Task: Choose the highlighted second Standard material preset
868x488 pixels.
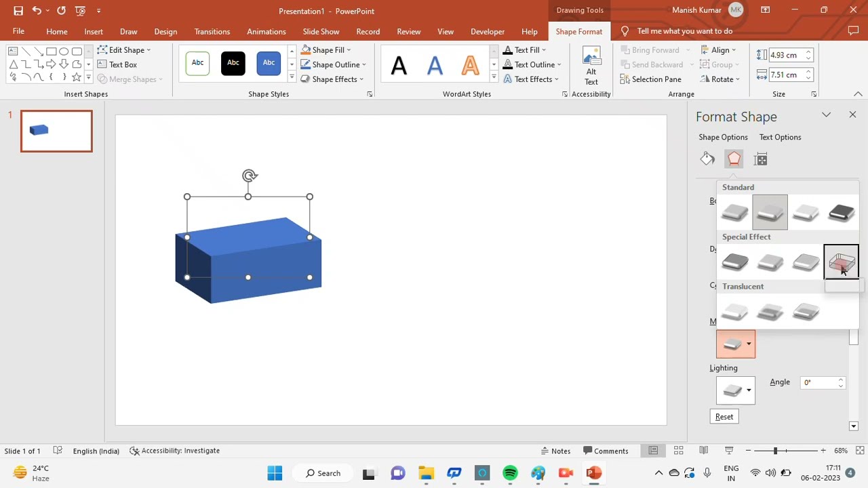Action: (x=770, y=213)
